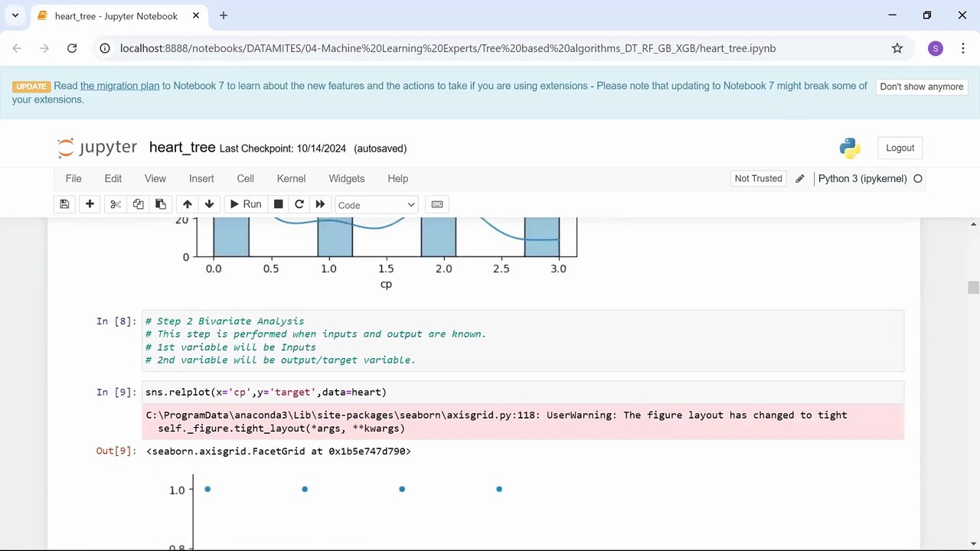Image resolution: width=980 pixels, height=551 pixels.
Task: Insert cell below with plus icon
Action: tap(90, 204)
